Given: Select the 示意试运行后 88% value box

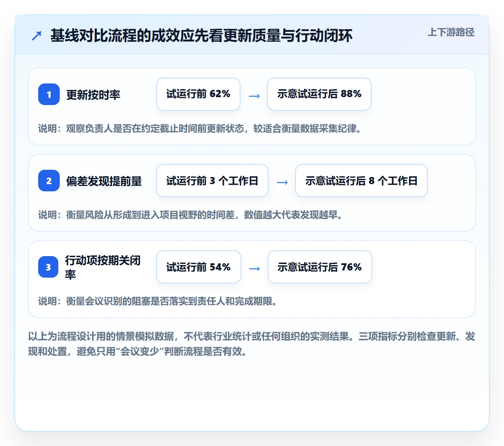Looking at the screenshot, I should click(x=319, y=94).
